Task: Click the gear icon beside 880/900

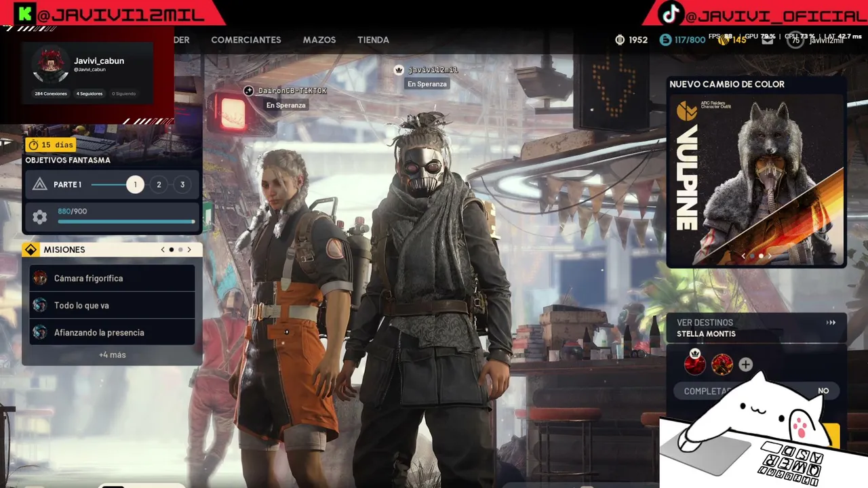Action: [x=39, y=217]
